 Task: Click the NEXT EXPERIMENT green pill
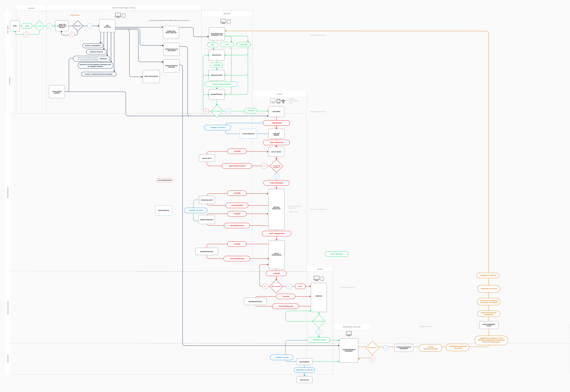337,254
